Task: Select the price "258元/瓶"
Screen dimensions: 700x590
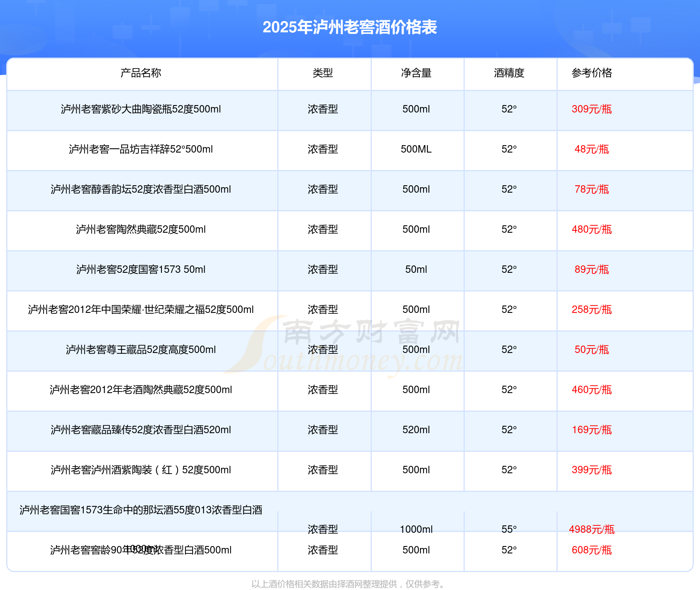Action: (592, 309)
